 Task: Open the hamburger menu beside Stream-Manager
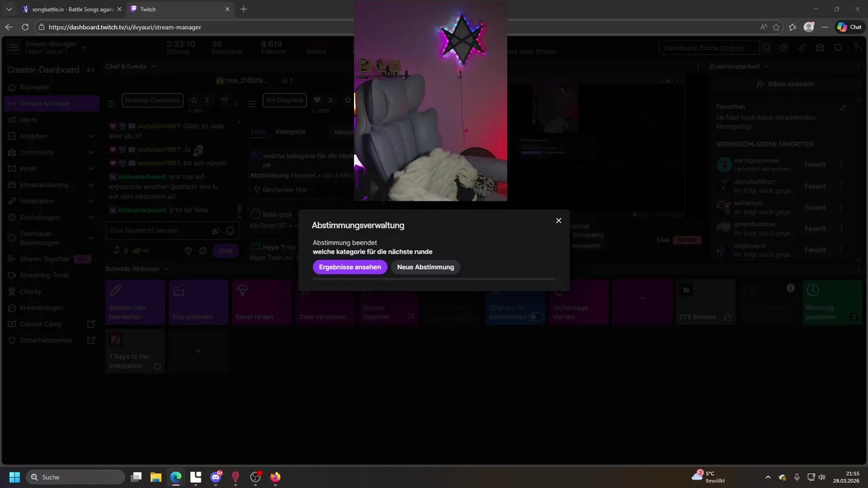pyautogui.click(x=14, y=47)
